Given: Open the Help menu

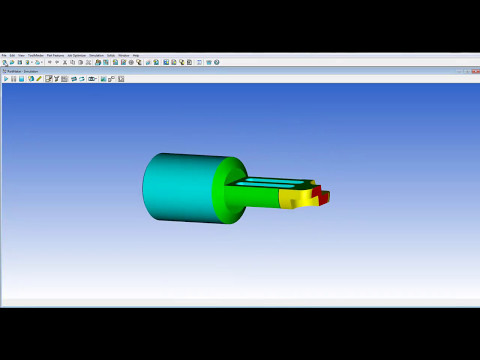Looking at the screenshot, I should [136, 55].
